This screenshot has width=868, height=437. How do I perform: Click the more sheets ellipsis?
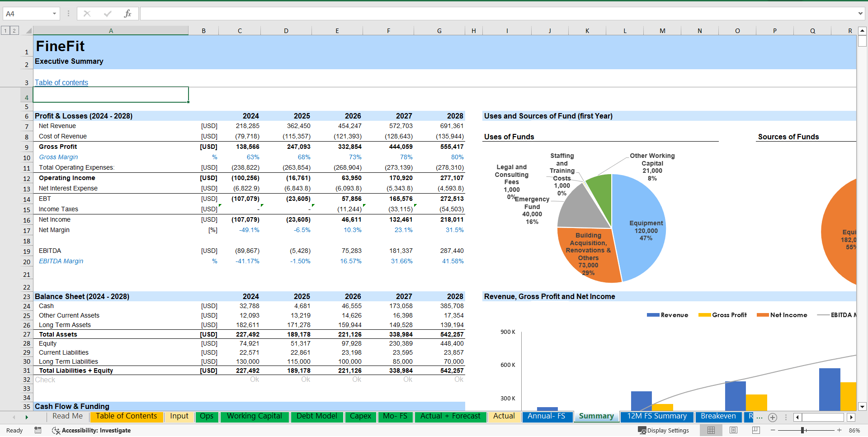[759, 417]
